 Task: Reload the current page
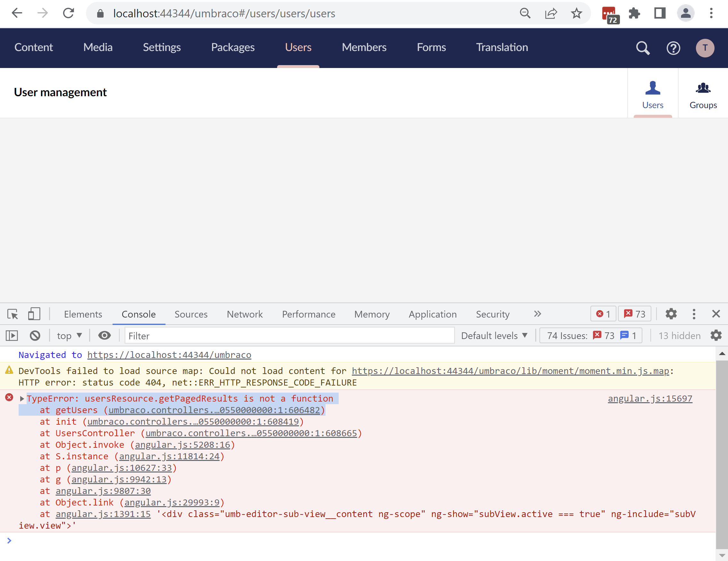tap(69, 13)
